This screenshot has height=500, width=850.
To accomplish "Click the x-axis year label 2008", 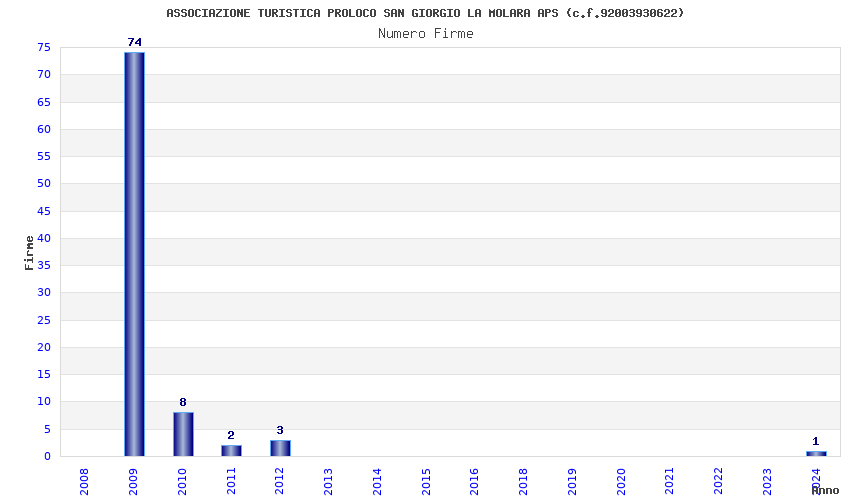I will (84, 482).
